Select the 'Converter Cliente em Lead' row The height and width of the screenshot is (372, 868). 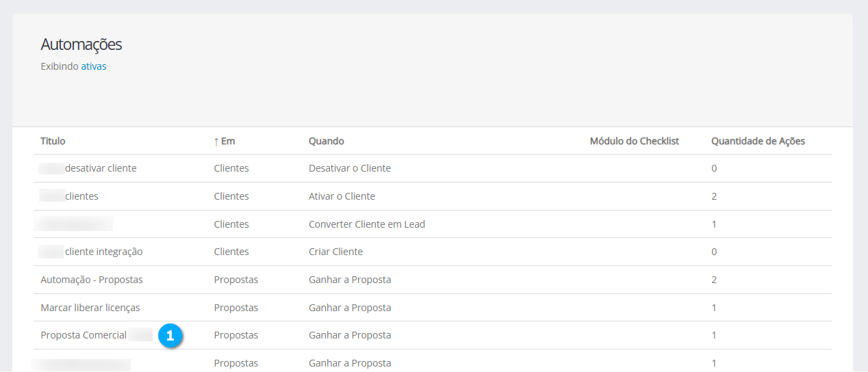(366, 224)
